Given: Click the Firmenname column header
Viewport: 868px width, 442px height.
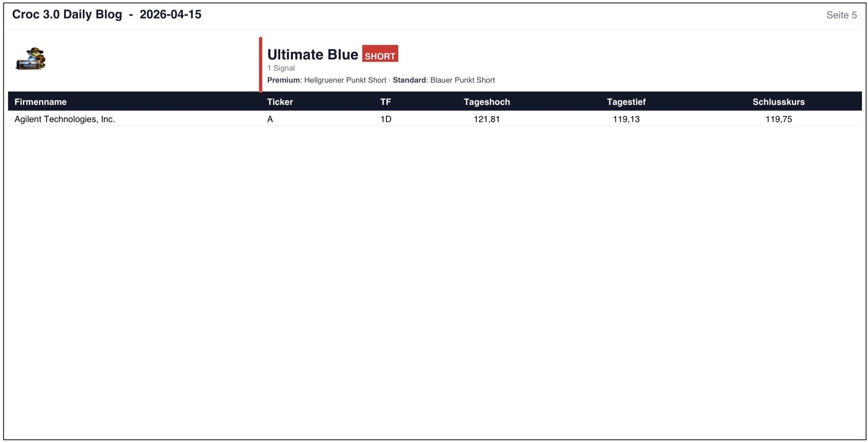Looking at the screenshot, I should (x=40, y=102).
